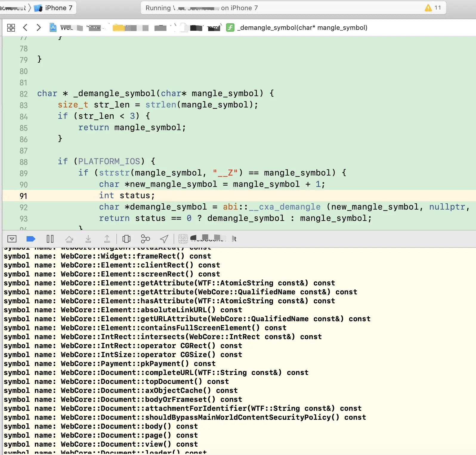Step over the current line

click(x=69, y=239)
